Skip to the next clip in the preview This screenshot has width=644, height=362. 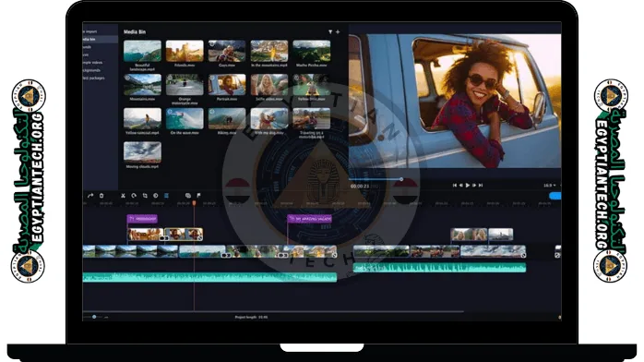click(x=480, y=186)
